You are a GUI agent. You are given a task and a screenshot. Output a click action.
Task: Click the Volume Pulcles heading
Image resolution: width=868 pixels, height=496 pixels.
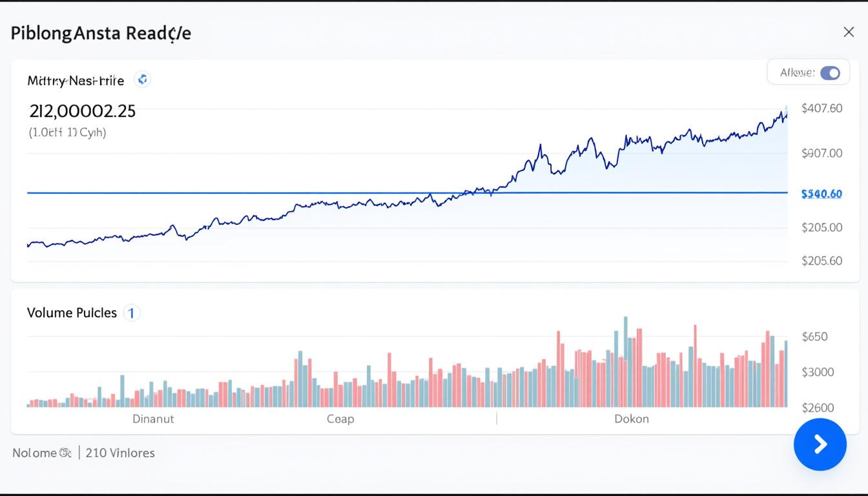click(72, 313)
